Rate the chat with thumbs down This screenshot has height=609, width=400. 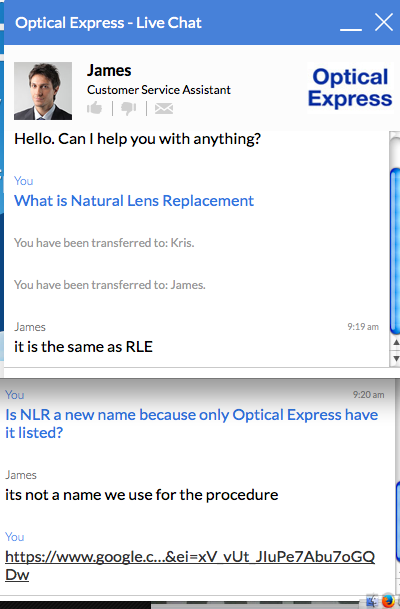pos(129,108)
